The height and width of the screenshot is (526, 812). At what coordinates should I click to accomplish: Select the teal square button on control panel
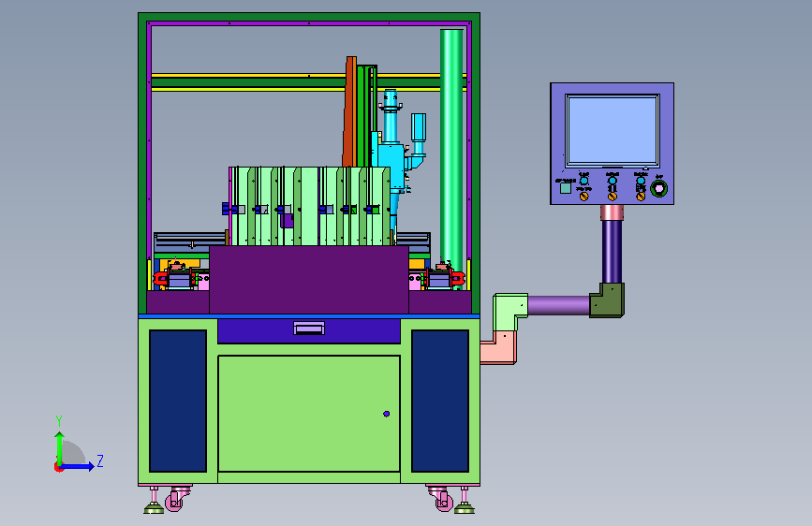(x=566, y=188)
